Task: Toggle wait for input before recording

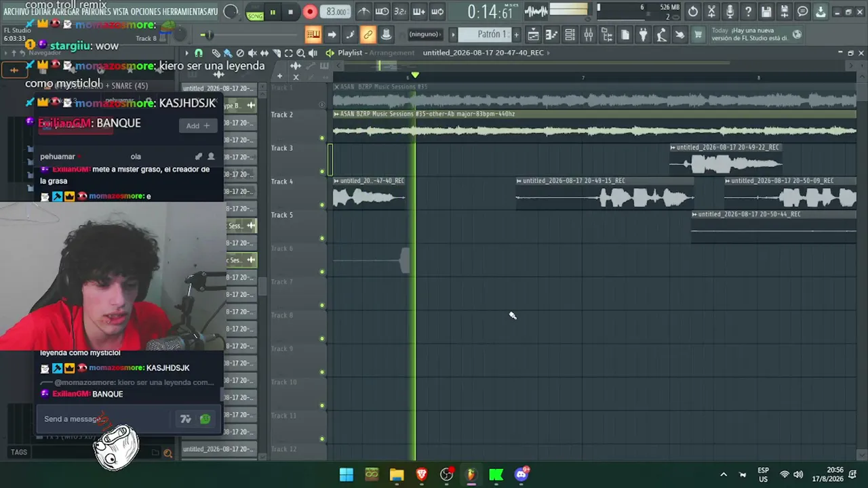Action: pos(382,12)
